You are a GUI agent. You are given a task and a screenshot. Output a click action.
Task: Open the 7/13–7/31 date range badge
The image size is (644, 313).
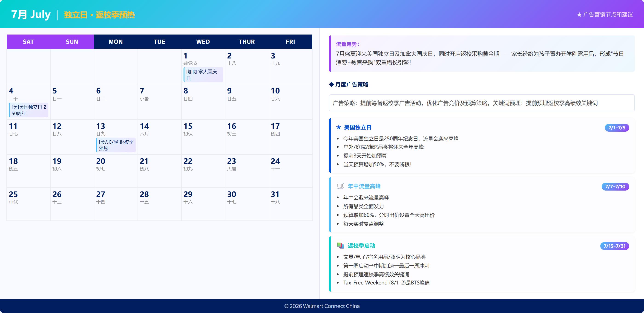click(x=615, y=246)
